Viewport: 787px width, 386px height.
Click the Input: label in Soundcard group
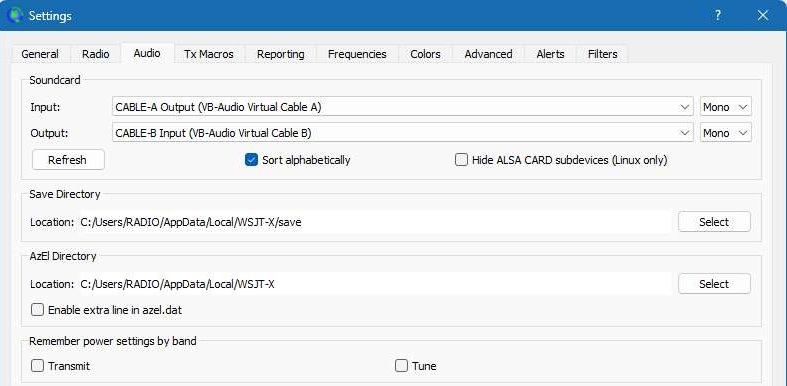(45, 107)
